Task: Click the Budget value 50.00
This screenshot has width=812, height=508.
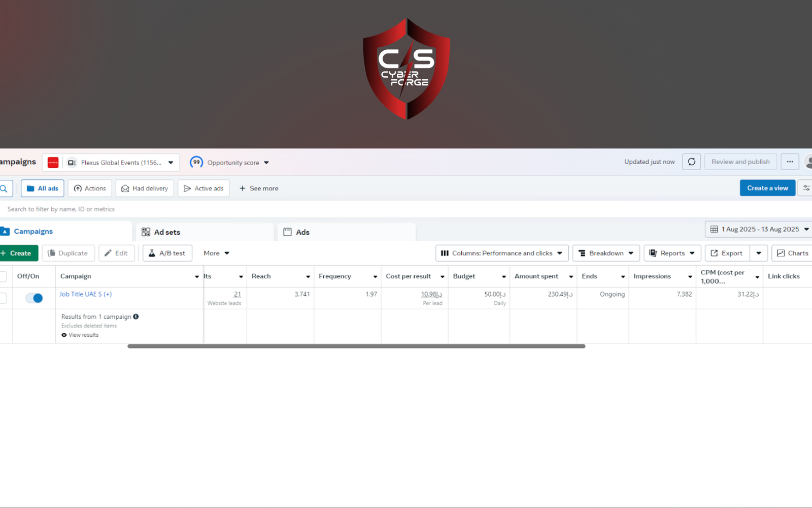Action: point(495,294)
